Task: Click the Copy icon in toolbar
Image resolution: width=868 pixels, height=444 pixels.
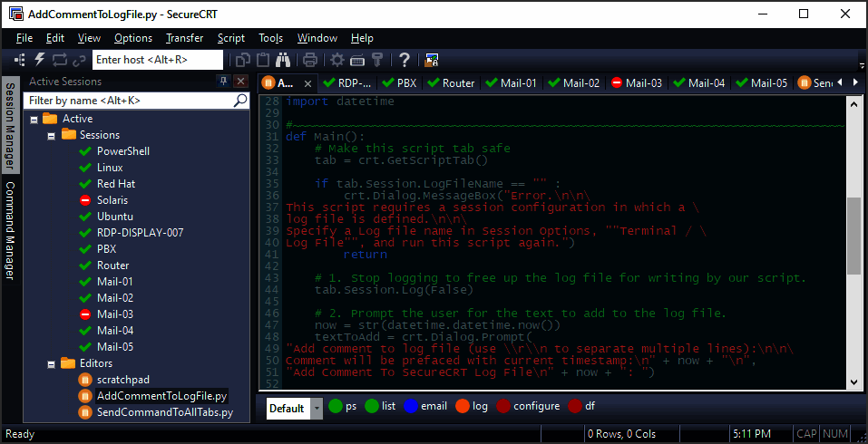Action: [243, 60]
